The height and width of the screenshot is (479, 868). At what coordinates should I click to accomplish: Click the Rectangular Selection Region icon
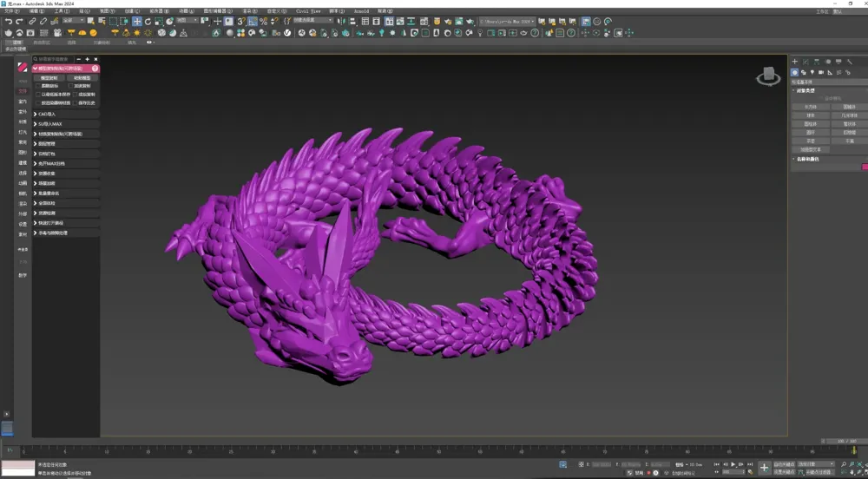coord(113,21)
